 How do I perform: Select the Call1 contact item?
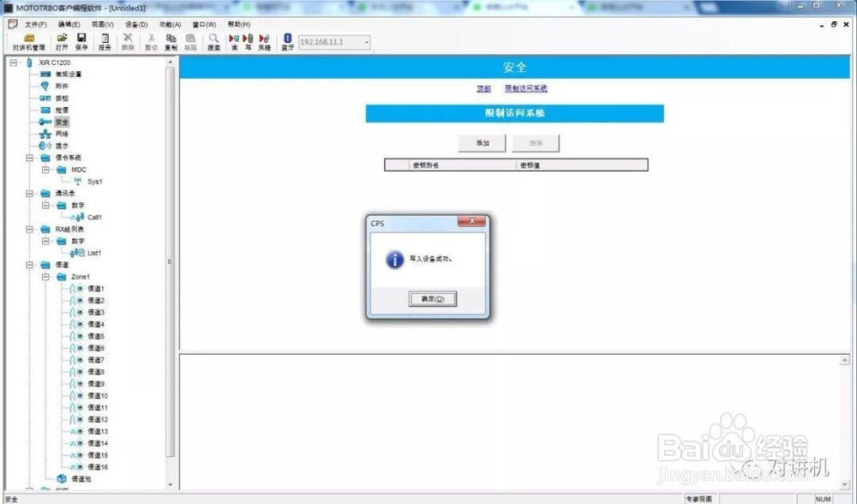(x=94, y=217)
